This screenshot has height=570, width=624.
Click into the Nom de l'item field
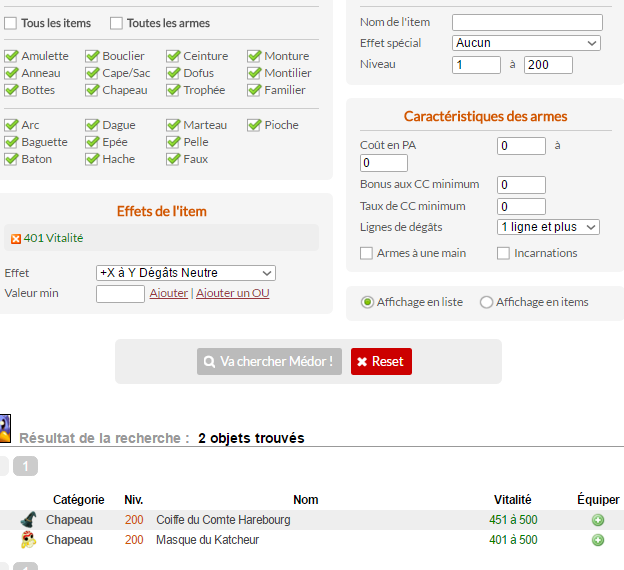527,22
